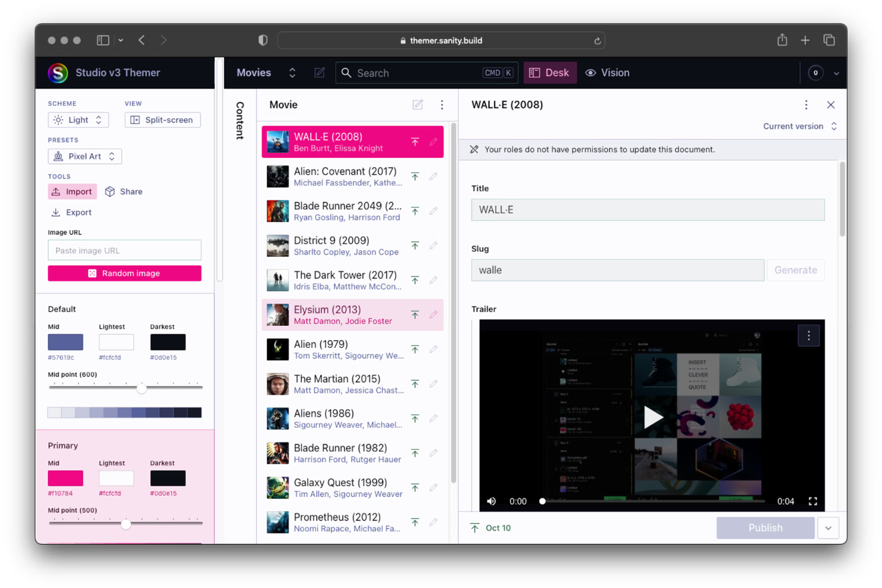This screenshot has width=882, height=588.
Task: Click the edit pencil icon on Galaxy Quest row
Action: coord(433,487)
